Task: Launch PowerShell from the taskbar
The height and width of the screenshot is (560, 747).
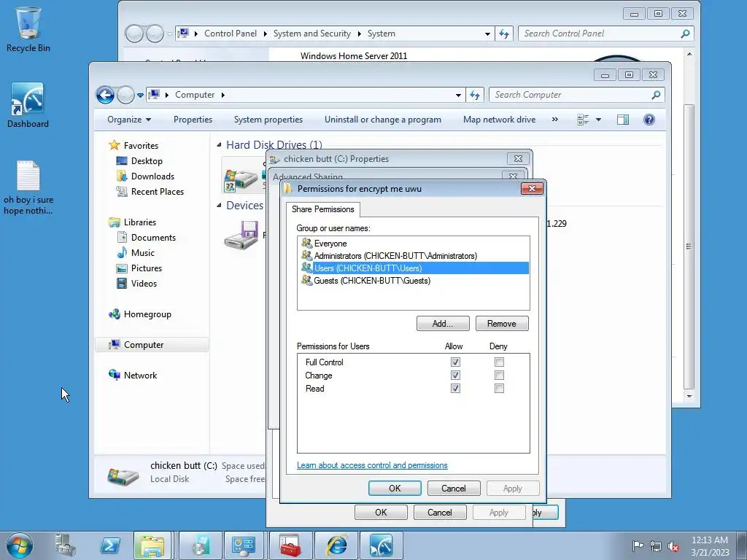Action: 109,545
